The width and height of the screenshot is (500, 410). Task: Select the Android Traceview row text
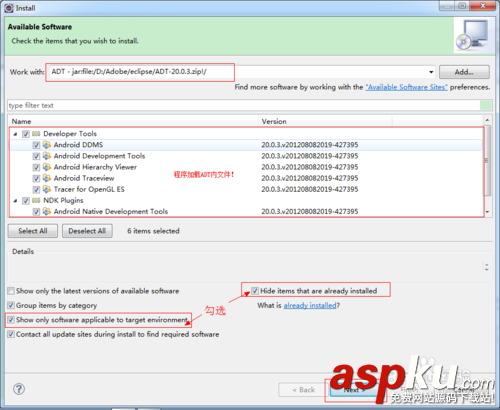click(x=84, y=178)
